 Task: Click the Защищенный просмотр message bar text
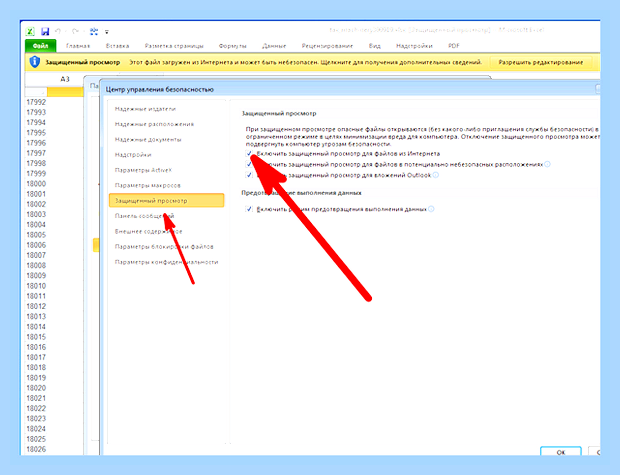pos(83,62)
